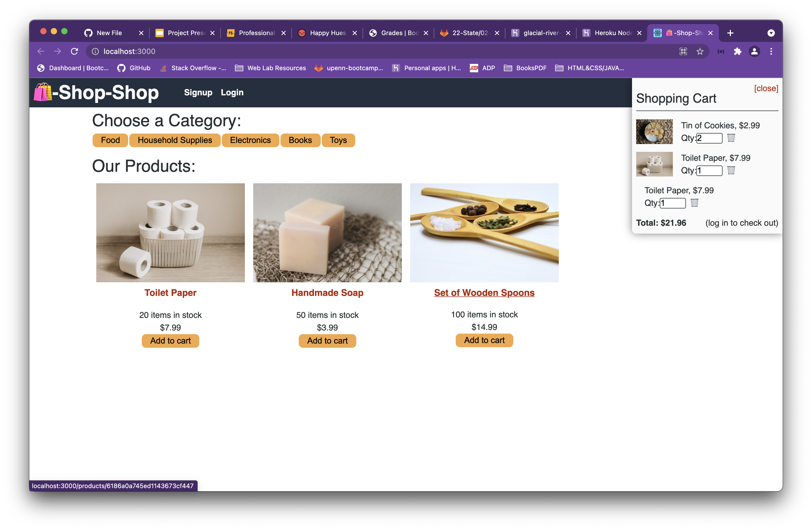Switch to Heroku Node tab
Image resolution: width=812 pixels, height=530 pixels.
click(x=612, y=33)
